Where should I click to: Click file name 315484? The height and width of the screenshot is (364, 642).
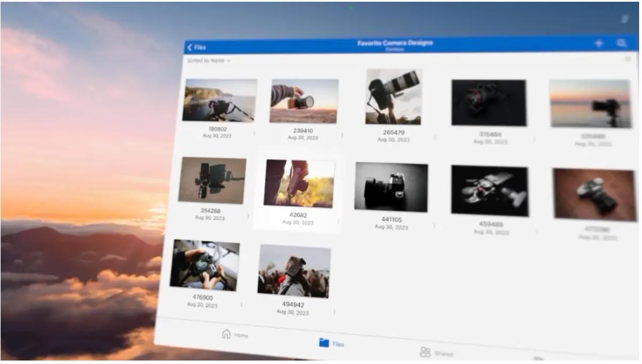pos(490,134)
